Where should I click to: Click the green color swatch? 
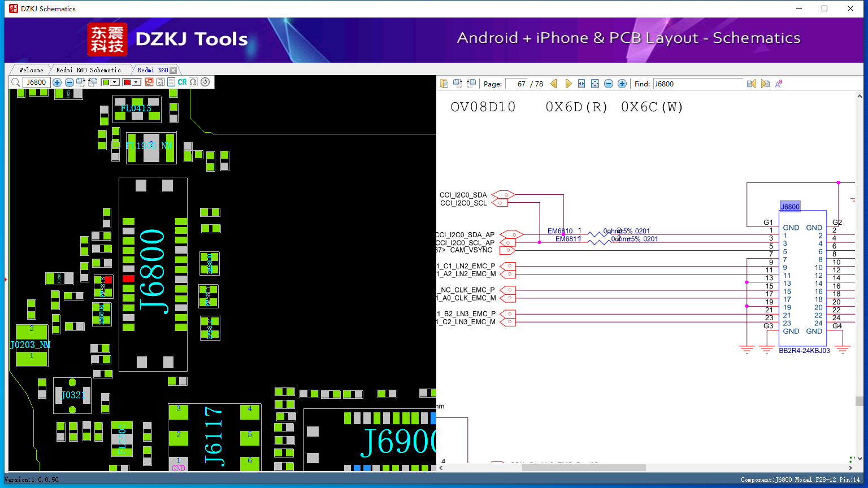point(106,82)
